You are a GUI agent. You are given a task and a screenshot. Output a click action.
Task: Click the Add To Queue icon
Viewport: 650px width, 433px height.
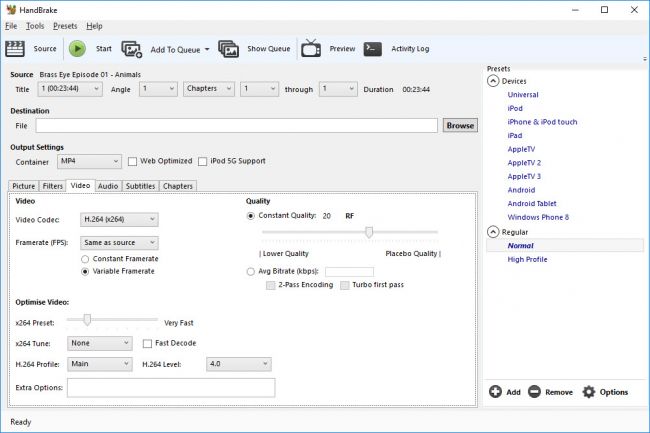pos(132,48)
